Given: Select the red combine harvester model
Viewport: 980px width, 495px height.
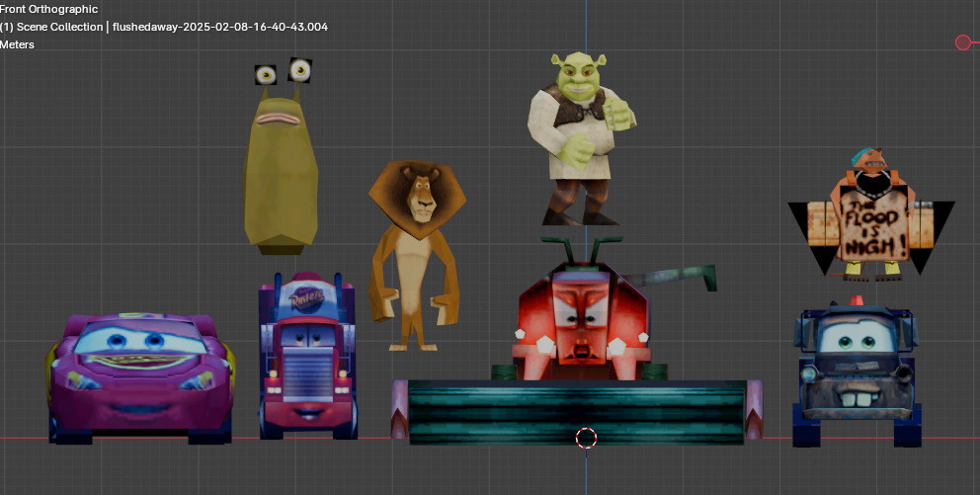Looking at the screenshot, I should pyautogui.click(x=576, y=341).
